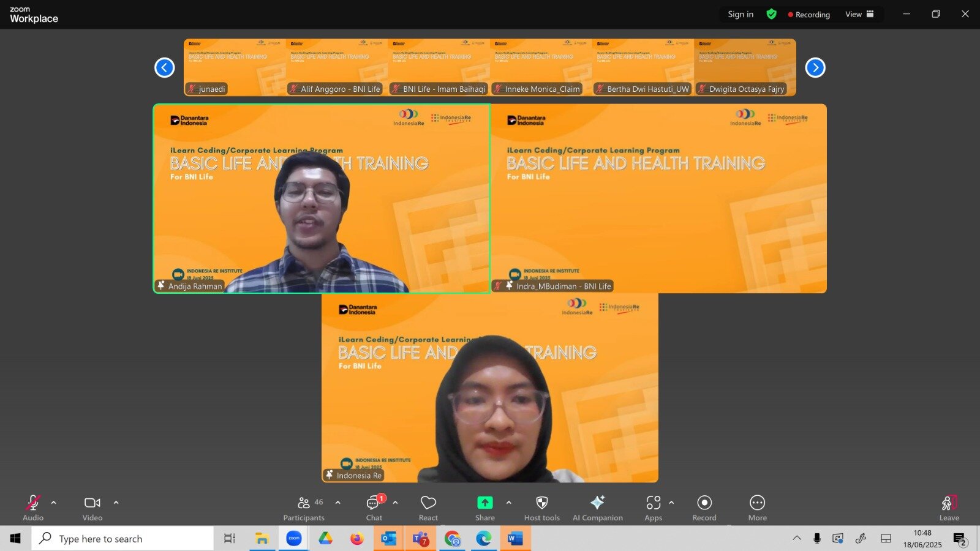
Task: Select Alif Anggoro - BNI Life thumbnail
Action: click(337, 67)
